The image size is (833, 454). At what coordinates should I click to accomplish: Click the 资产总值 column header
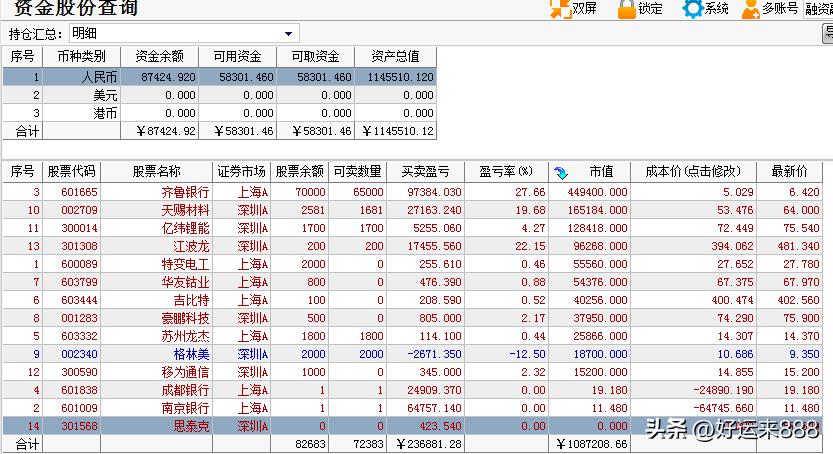[395, 56]
